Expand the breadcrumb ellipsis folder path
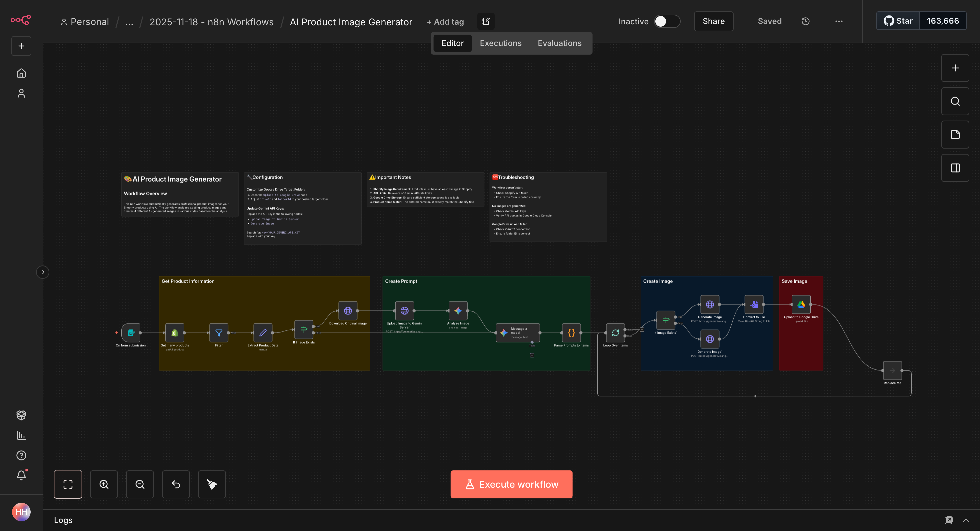 click(129, 22)
